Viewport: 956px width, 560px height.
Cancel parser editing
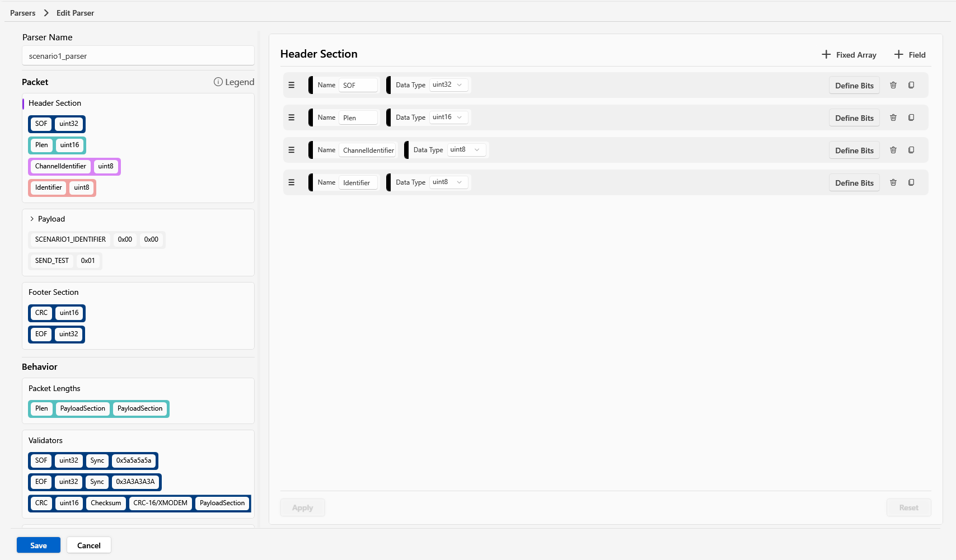[89, 545]
